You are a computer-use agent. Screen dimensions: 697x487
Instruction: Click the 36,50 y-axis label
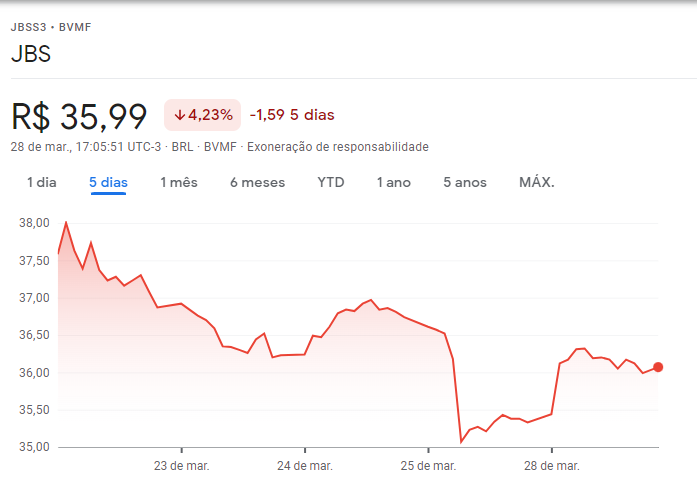34,335
